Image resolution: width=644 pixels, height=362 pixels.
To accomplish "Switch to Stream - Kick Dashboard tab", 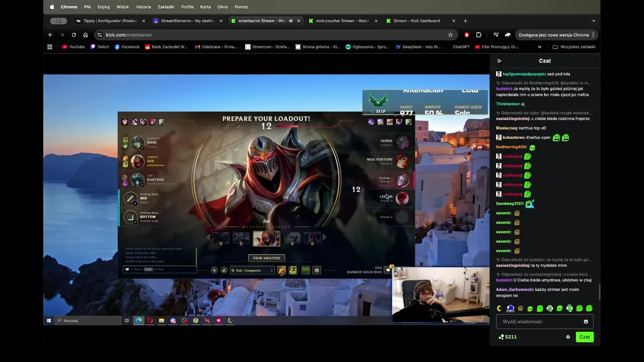I will 420,21.
